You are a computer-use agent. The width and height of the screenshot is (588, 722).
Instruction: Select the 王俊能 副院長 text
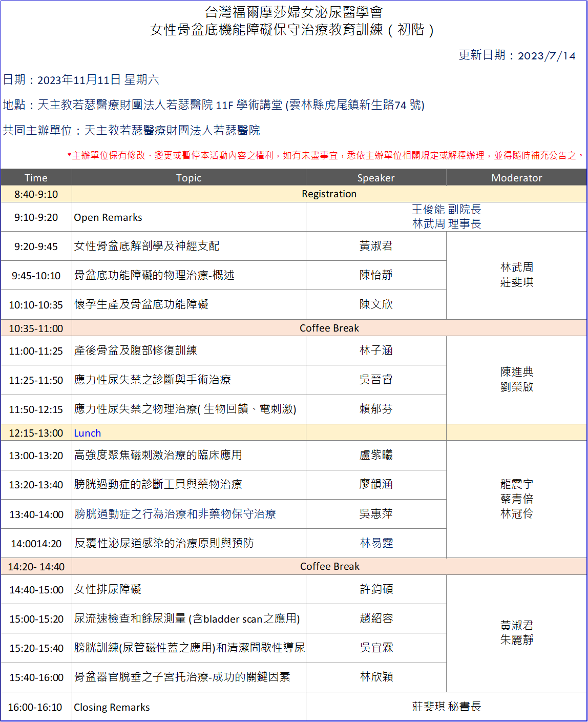pyautogui.click(x=446, y=210)
